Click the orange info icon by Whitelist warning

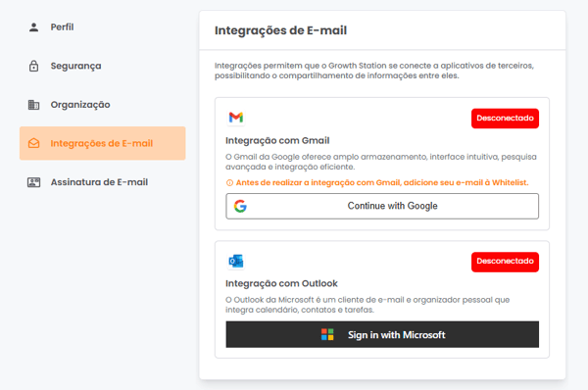tap(229, 182)
